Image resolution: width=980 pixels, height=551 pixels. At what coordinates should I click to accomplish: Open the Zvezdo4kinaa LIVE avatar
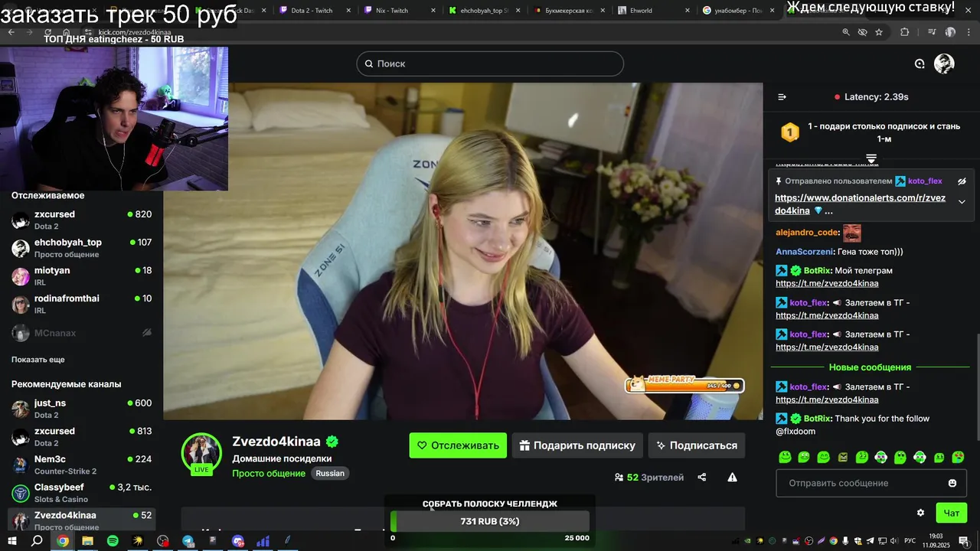201,452
